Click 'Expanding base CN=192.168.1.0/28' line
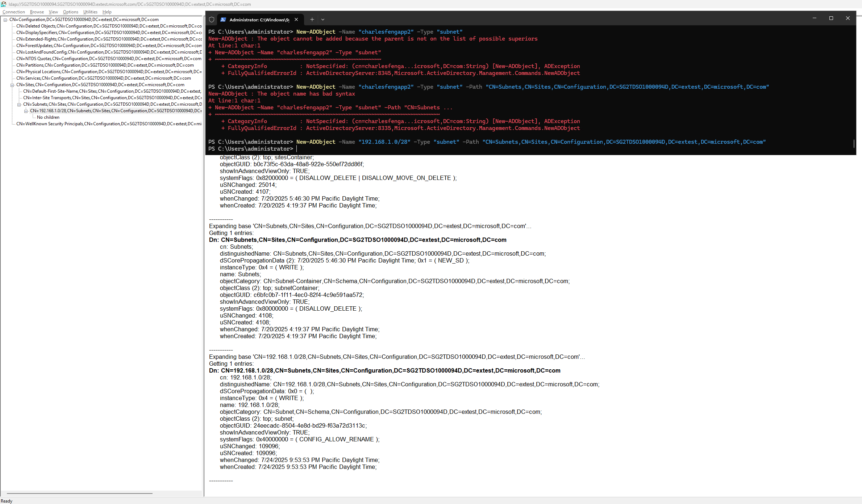The height and width of the screenshot is (504, 862). [397, 357]
